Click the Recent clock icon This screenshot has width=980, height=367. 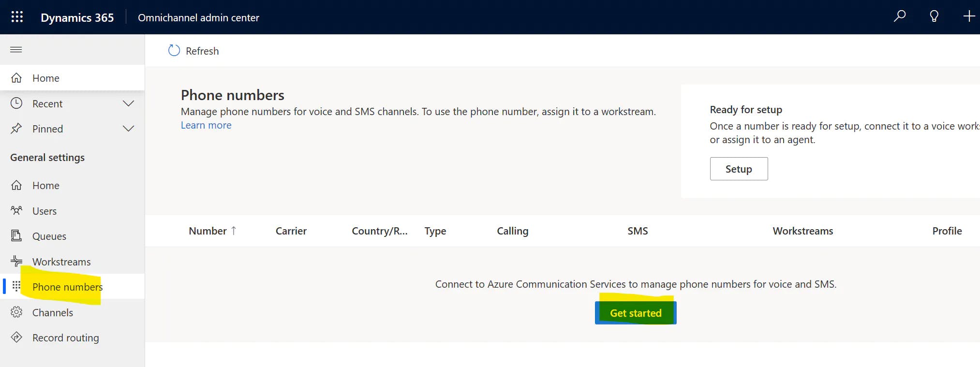point(16,103)
